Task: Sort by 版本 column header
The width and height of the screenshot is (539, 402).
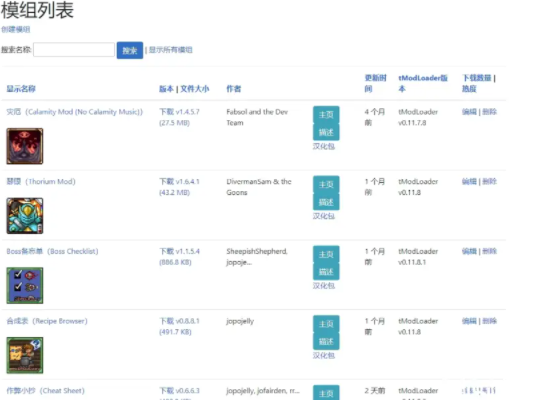Action: [166, 89]
